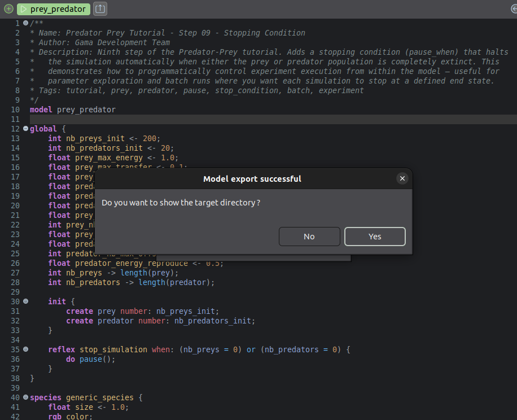Click line number 34 in the gutter
Screen dimensions: 517x420
click(x=15, y=340)
